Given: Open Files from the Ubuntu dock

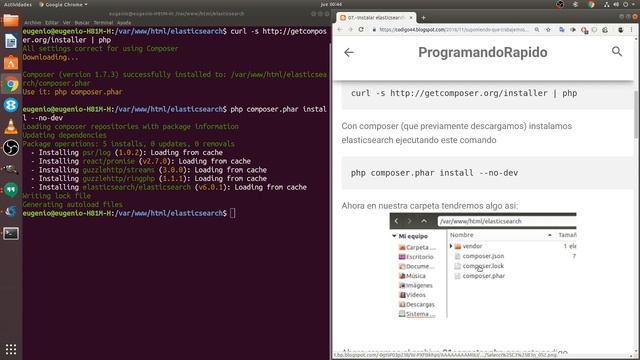Looking at the screenshot, I should tap(11, 20).
